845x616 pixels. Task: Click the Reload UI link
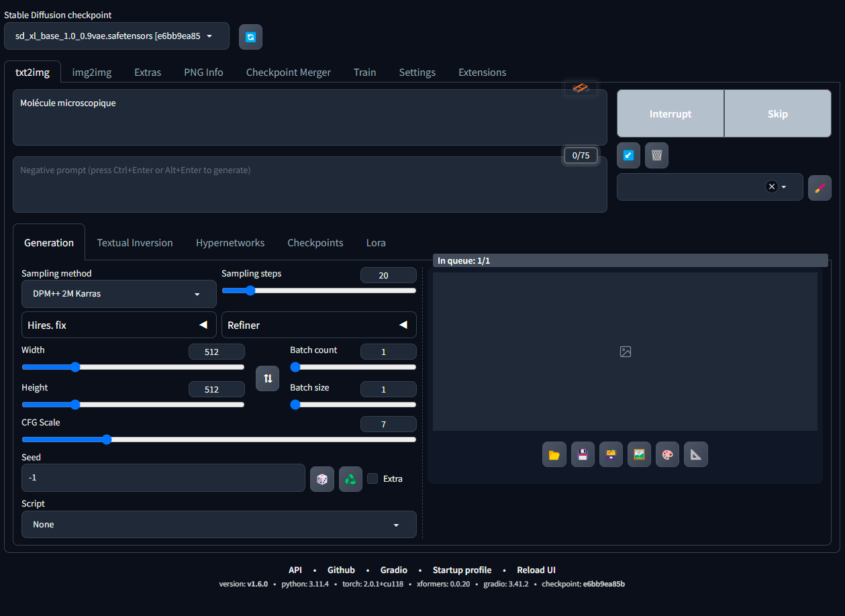[536, 570]
